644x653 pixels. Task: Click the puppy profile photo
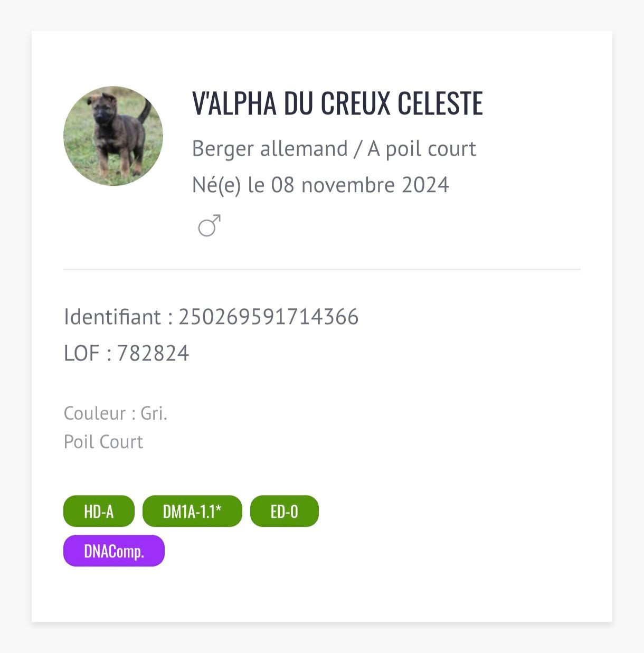(113, 136)
